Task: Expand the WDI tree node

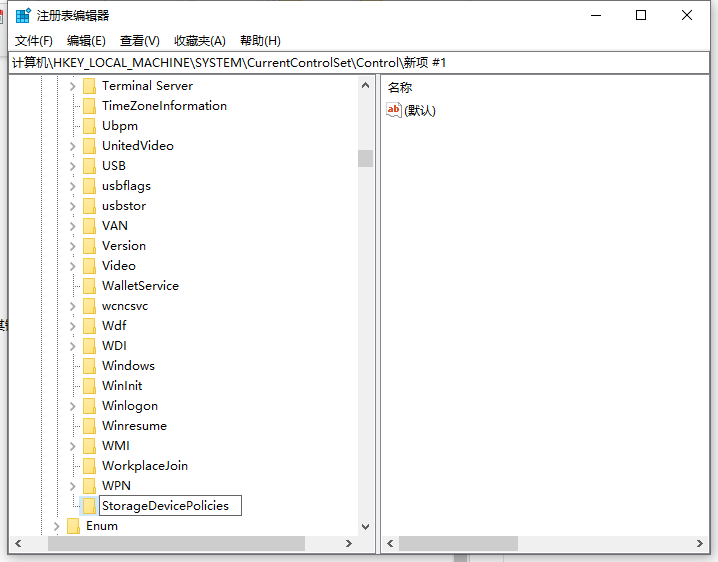Action: pos(72,346)
